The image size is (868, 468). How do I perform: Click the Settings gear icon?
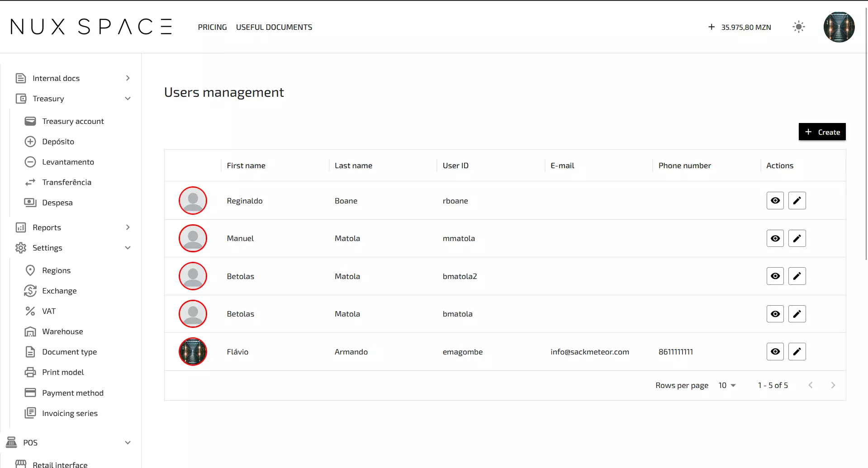point(21,248)
